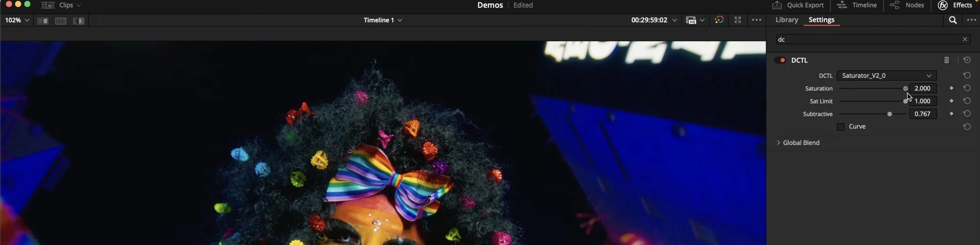Viewport: 980px width, 245px height.
Task: Add a keyframe for Saturation
Action: (x=951, y=88)
